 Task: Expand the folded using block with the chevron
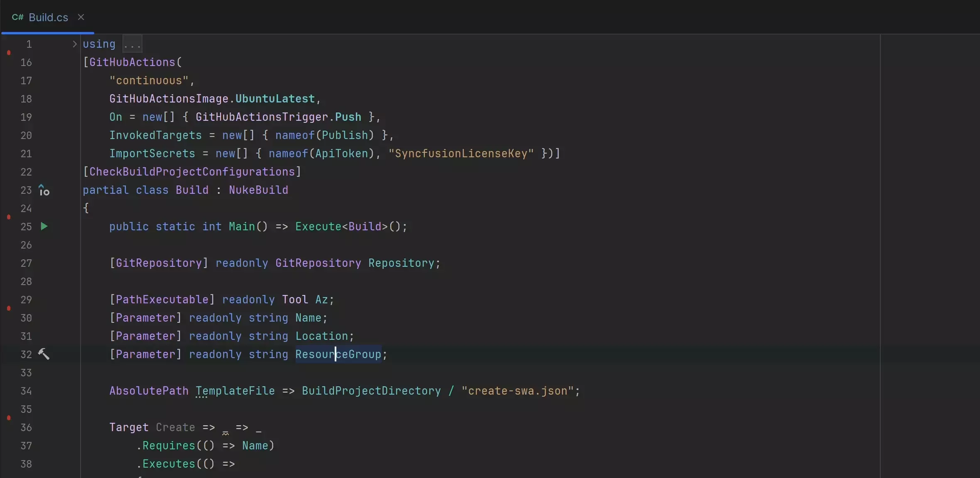click(74, 44)
